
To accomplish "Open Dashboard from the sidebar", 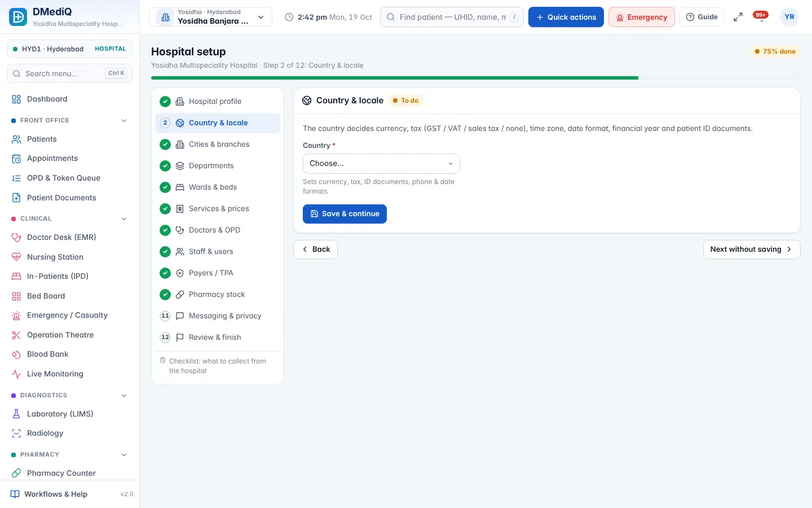I will (69, 99).
